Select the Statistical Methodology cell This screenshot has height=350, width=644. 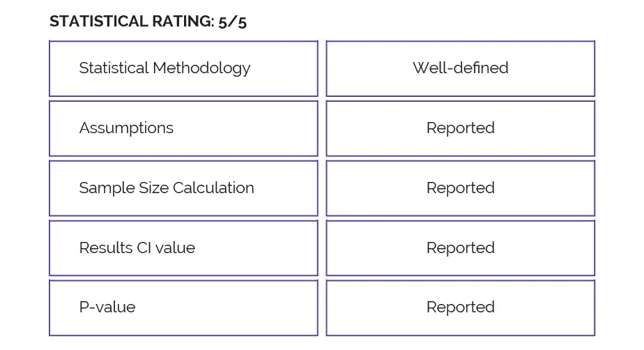tap(183, 68)
